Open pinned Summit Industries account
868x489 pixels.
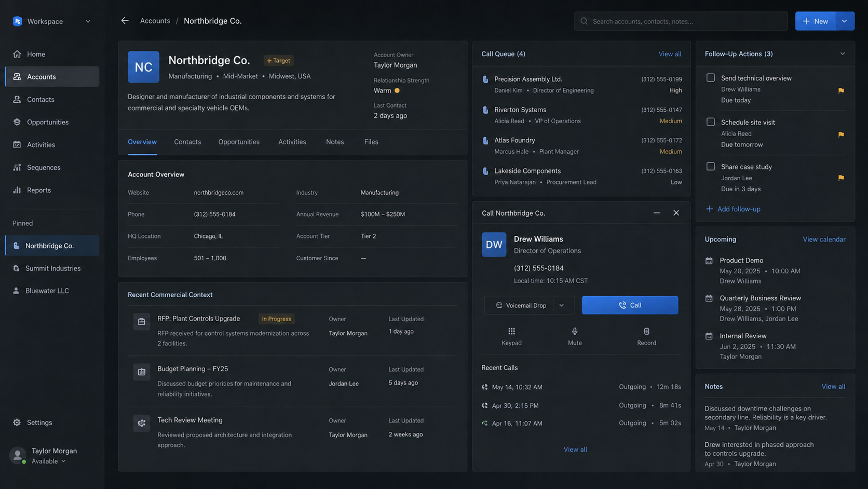[x=52, y=268]
